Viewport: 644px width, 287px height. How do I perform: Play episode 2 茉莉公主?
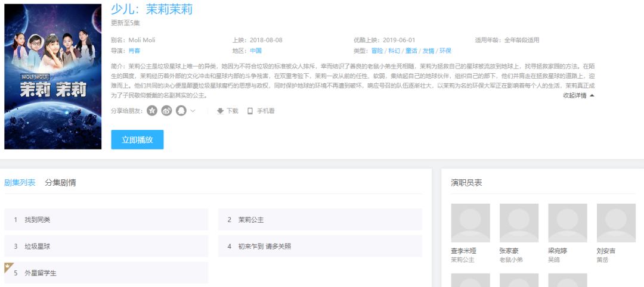(320, 220)
